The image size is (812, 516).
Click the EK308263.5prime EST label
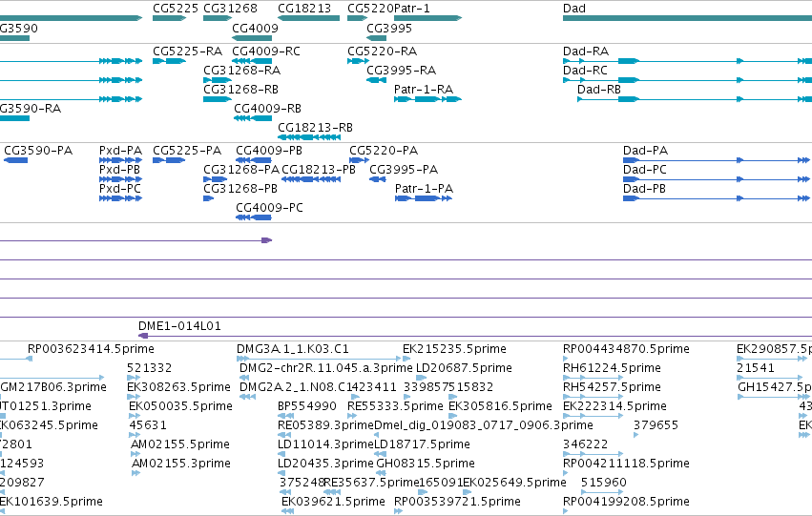178,387
